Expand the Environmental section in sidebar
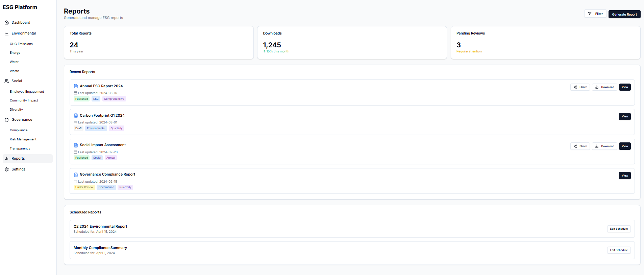The width and height of the screenshot is (644, 275). [24, 33]
